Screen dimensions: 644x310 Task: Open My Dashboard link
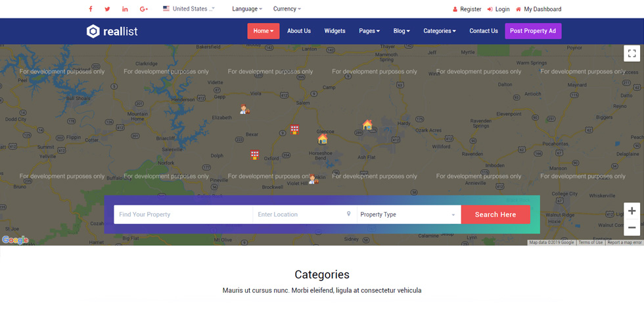coord(539,9)
